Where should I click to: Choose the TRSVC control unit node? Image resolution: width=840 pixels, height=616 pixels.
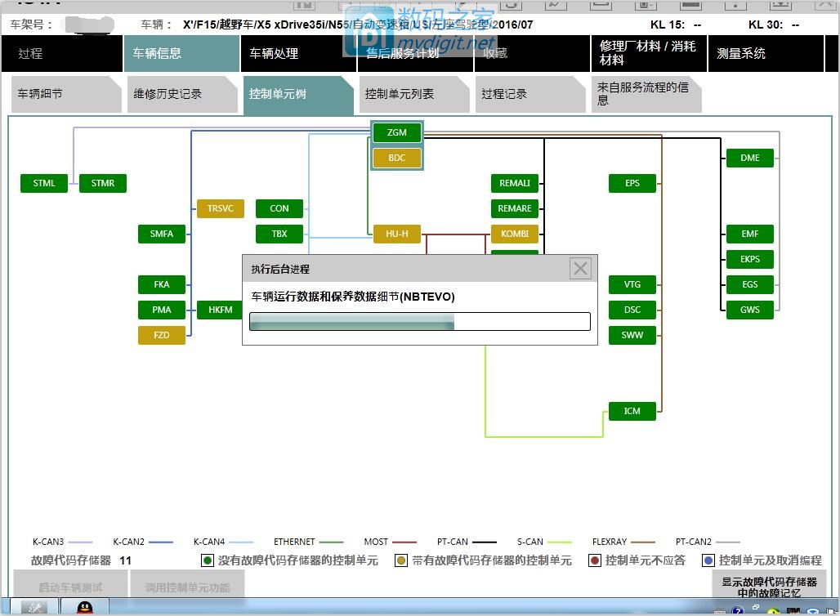coord(220,208)
